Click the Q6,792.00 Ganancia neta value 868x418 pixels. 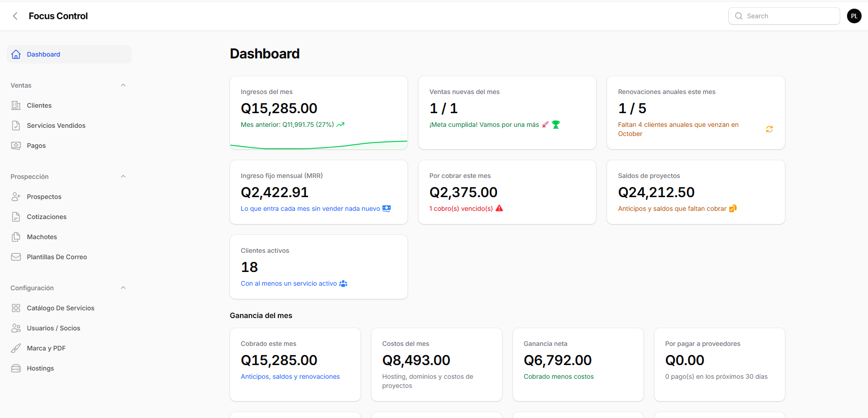point(558,360)
